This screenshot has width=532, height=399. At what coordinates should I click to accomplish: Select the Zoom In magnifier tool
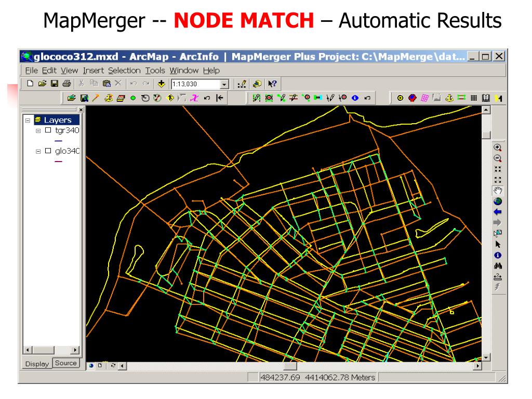(498, 148)
